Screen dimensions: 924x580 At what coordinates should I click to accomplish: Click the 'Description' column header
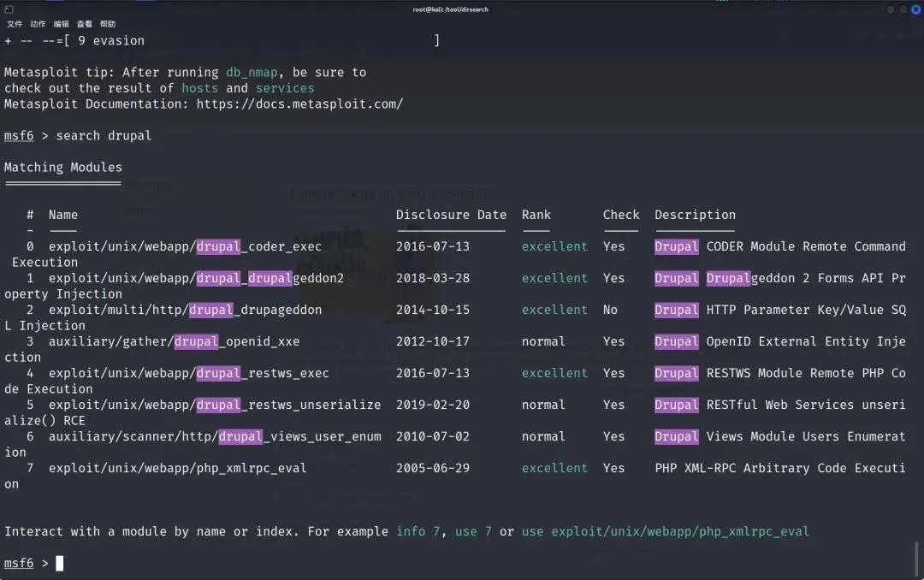tap(696, 215)
